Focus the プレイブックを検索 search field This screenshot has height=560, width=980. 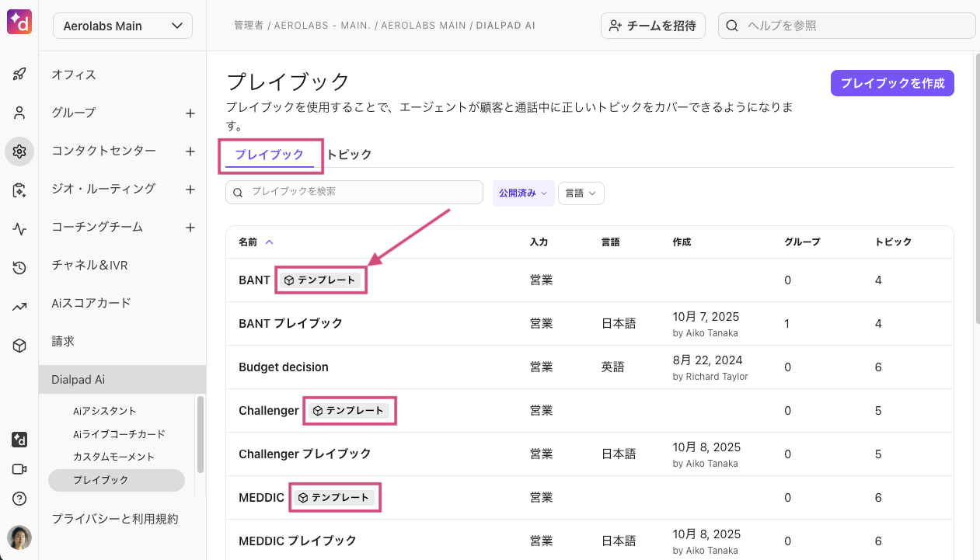[354, 192]
